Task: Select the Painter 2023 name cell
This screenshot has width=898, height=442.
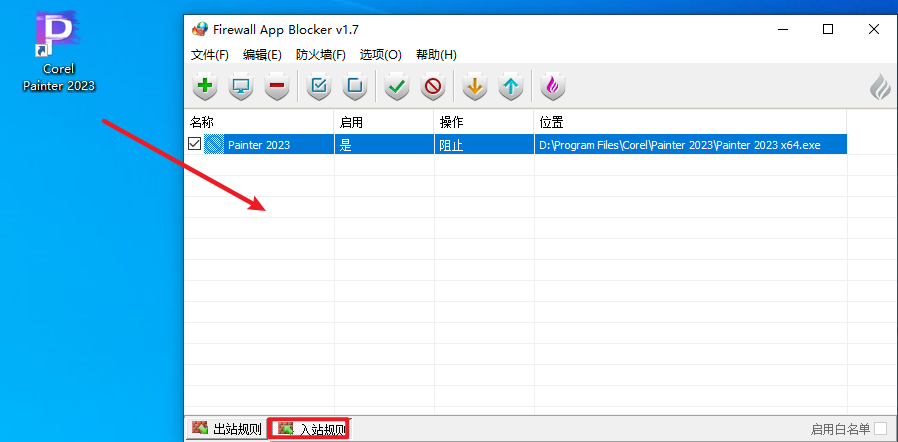Action: (x=259, y=145)
